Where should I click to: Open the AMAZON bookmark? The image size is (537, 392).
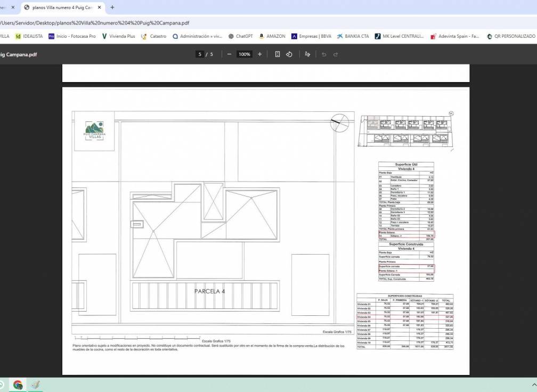272,36
